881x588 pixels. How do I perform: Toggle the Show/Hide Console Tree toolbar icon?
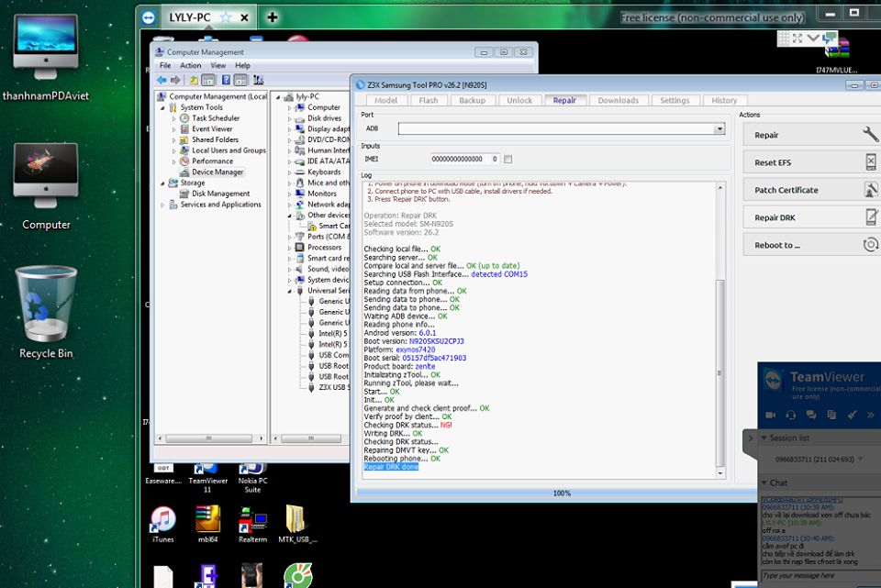(x=208, y=81)
